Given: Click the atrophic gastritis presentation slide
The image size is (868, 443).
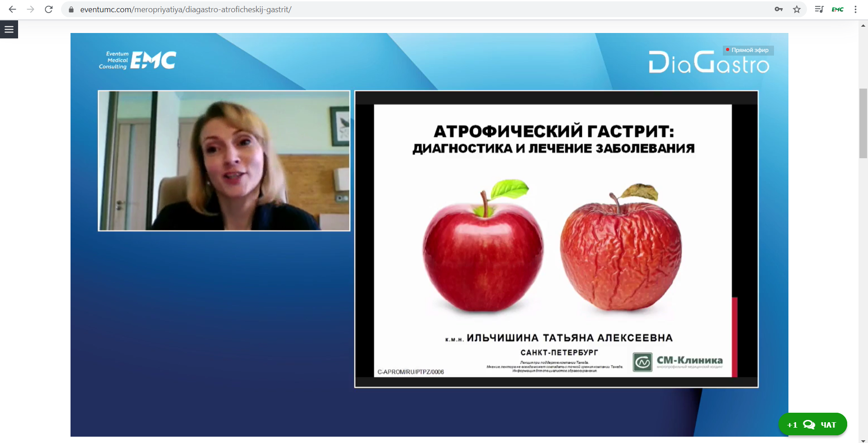Looking at the screenshot, I should (556, 239).
